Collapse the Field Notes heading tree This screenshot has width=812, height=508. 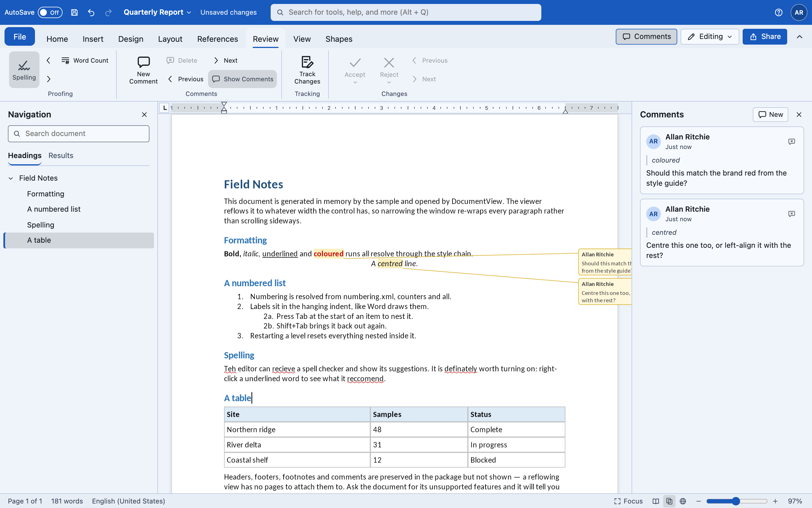point(11,178)
